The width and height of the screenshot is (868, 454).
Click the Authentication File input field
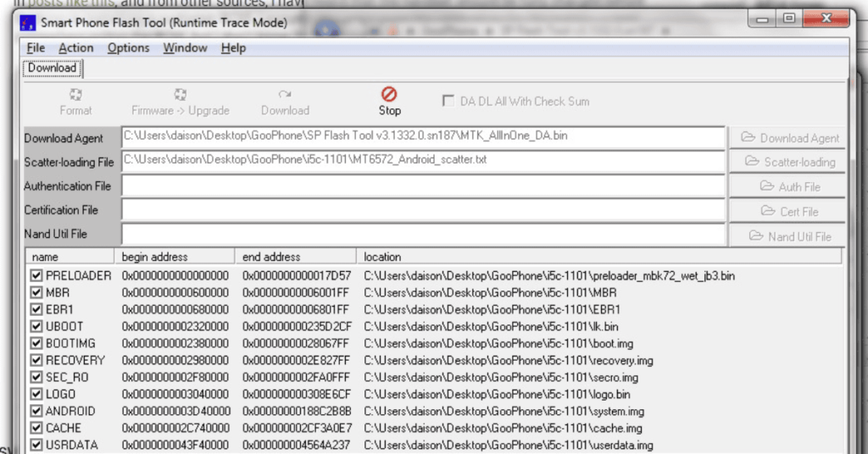pos(423,185)
